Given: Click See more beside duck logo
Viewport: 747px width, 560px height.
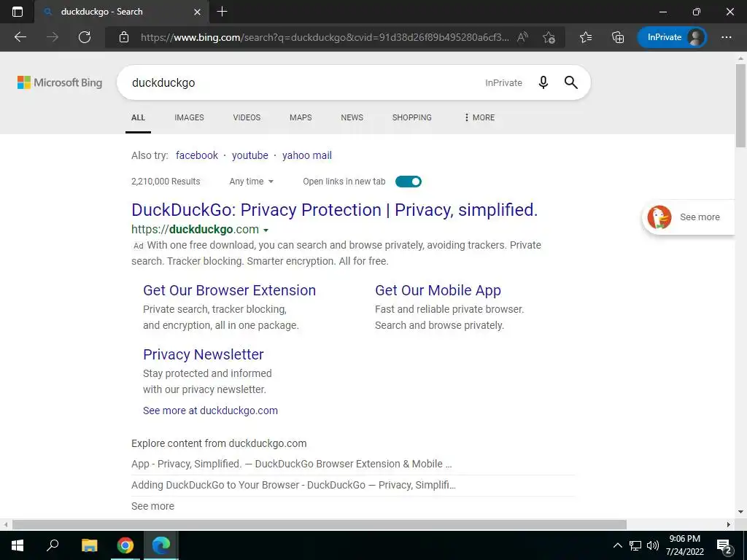Looking at the screenshot, I should (x=700, y=217).
